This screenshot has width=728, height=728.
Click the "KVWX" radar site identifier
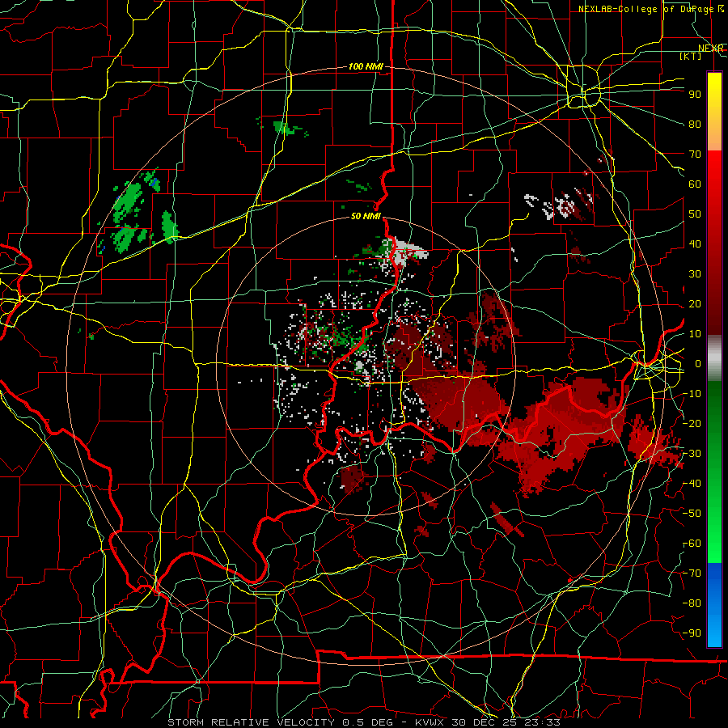pyautogui.click(x=429, y=722)
